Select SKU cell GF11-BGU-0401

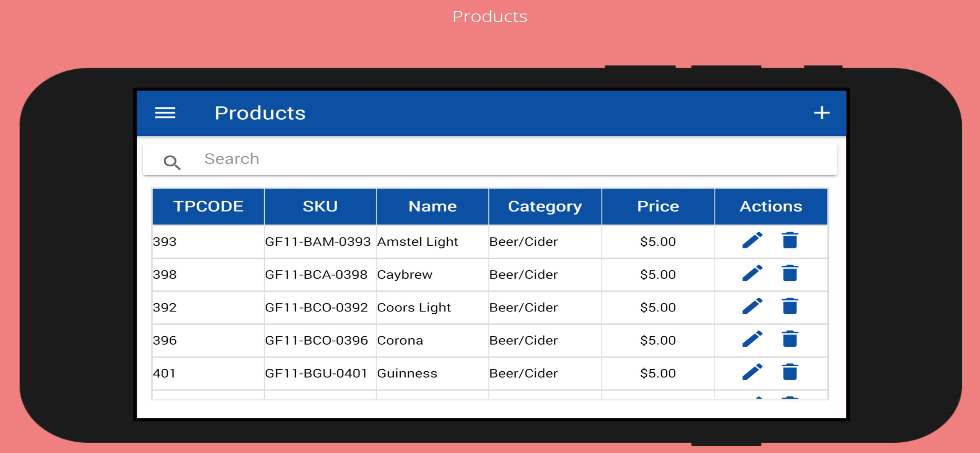point(316,373)
